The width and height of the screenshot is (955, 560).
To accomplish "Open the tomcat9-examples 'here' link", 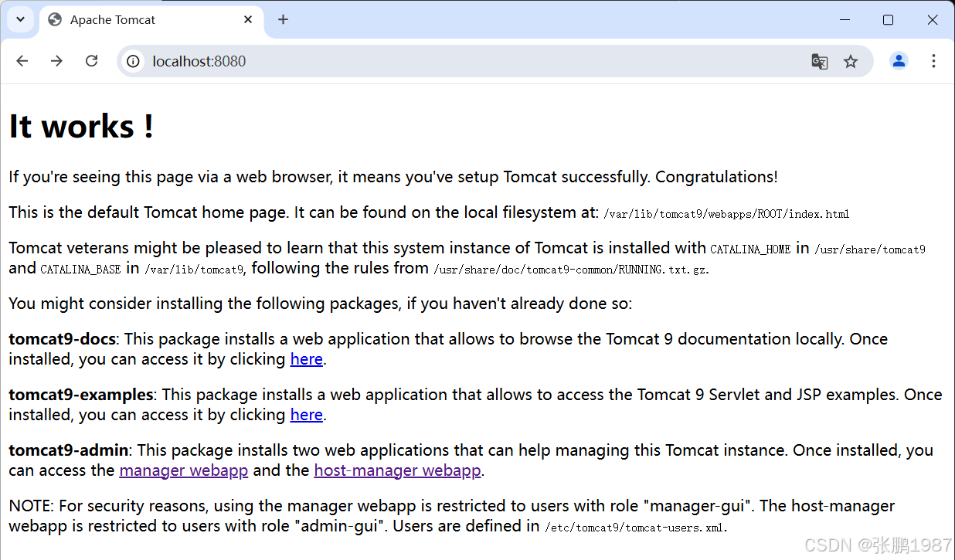I will point(306,415).
